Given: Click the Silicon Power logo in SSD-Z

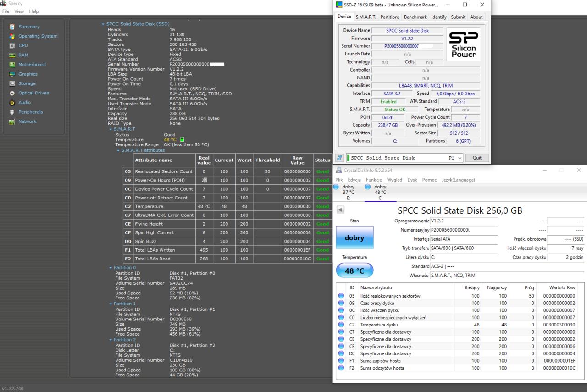Looking at the screenshot, I should point(463,44).
